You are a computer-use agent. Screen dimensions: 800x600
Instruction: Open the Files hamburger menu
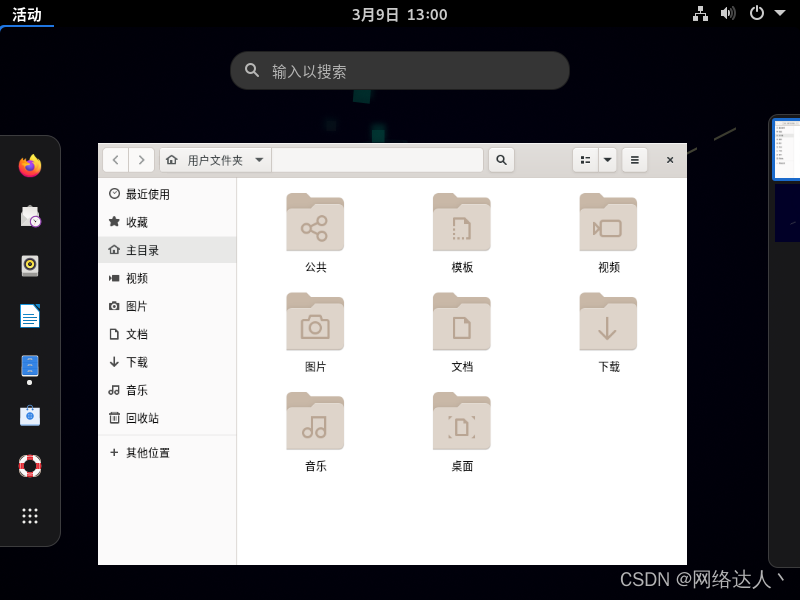[x=634, y=160]
